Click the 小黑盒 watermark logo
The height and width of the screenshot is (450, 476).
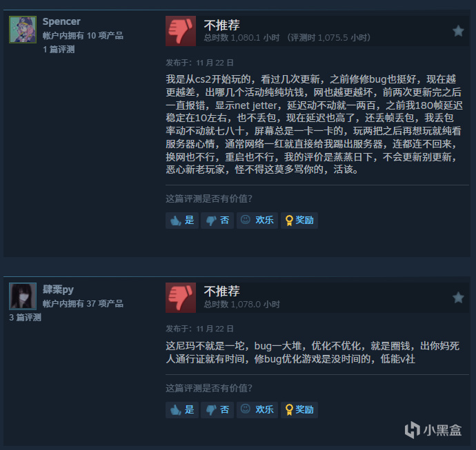433,430
